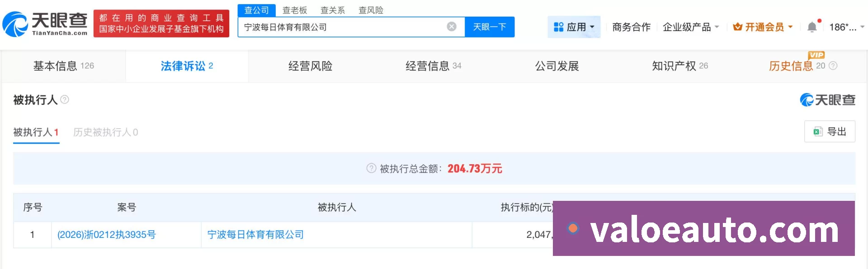868x269 pixels.
Task: Open 历史信息 tab
Action: click(791, 66)
